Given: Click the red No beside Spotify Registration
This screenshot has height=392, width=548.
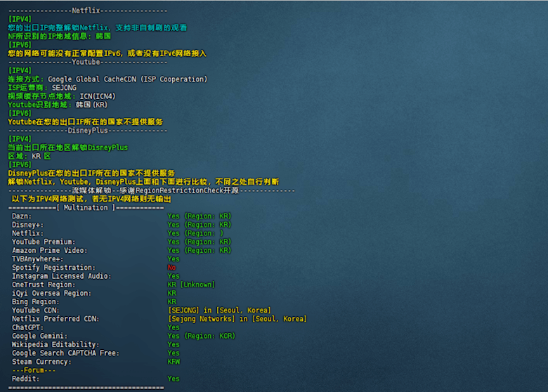Looking at the screenshot, I should coord(171,268).
